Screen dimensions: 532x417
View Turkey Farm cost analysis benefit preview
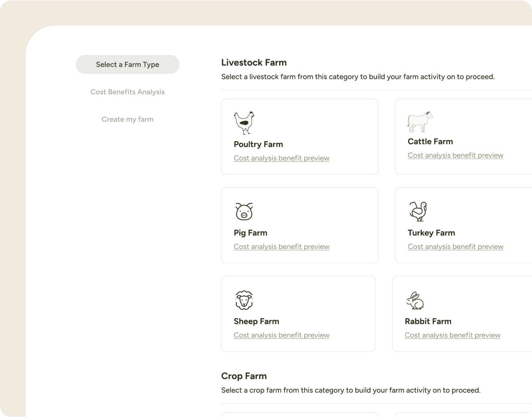456,246
